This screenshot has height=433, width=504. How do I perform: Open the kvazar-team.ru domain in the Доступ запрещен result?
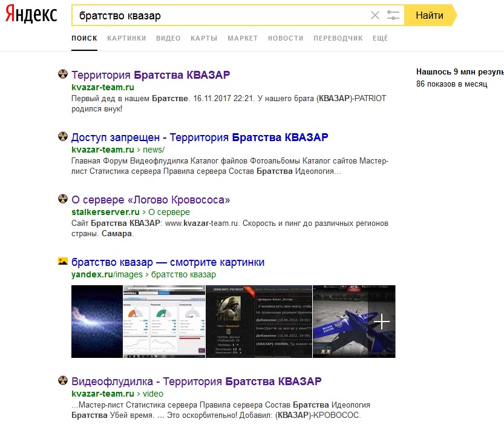102,150
